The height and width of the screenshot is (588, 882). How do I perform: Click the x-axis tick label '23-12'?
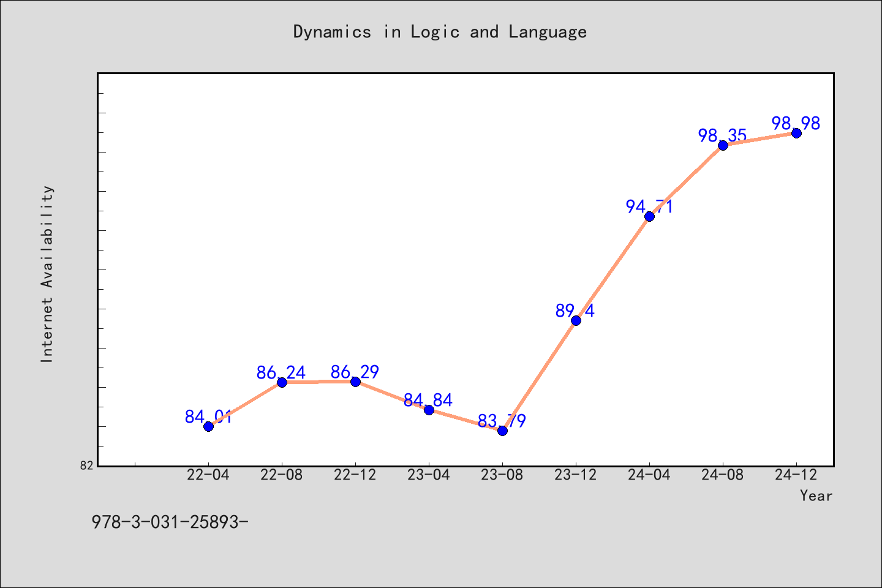576,475
